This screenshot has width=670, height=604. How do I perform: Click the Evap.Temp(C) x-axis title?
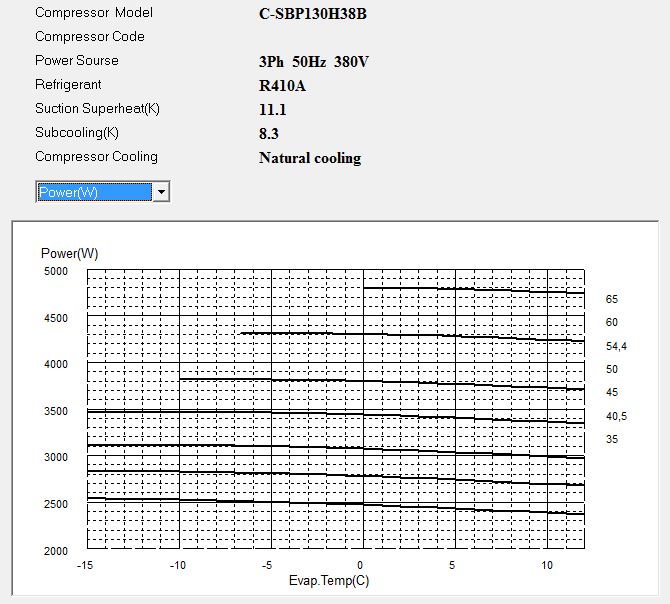pyautogui.click(x=329, y=581)
